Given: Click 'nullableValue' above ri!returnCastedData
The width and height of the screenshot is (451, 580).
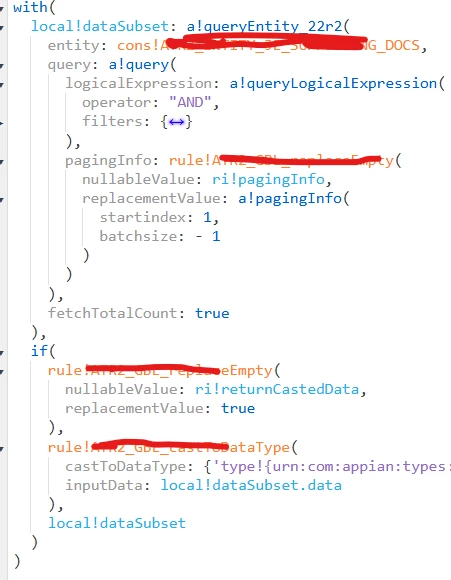Looking at the screenshot, I should [x=121, y=389].
